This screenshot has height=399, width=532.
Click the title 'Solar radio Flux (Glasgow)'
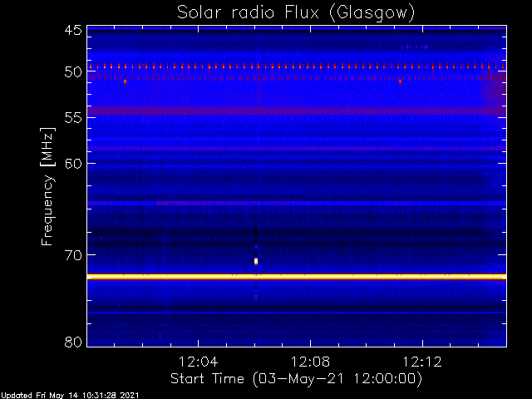tap(296, 13)
